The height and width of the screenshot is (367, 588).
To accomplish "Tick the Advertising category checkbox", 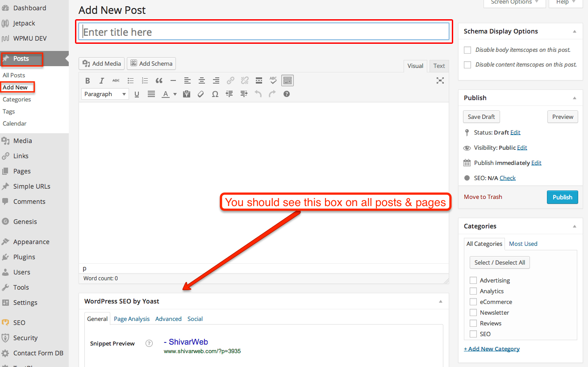I will point(473,280).
